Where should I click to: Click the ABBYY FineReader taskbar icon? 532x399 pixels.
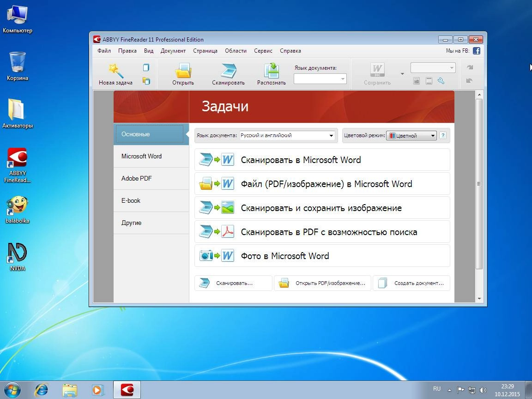click(x=127, y=390)
